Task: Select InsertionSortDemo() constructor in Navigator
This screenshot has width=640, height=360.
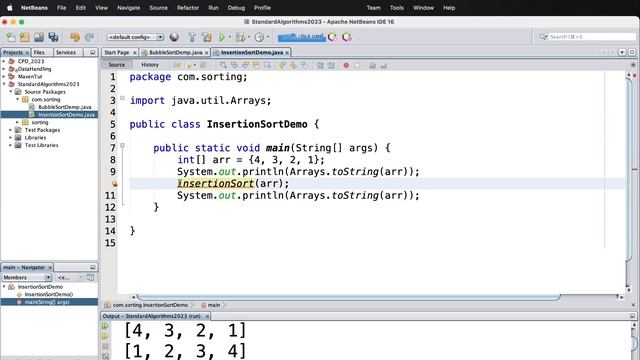Action: point(49,294)
